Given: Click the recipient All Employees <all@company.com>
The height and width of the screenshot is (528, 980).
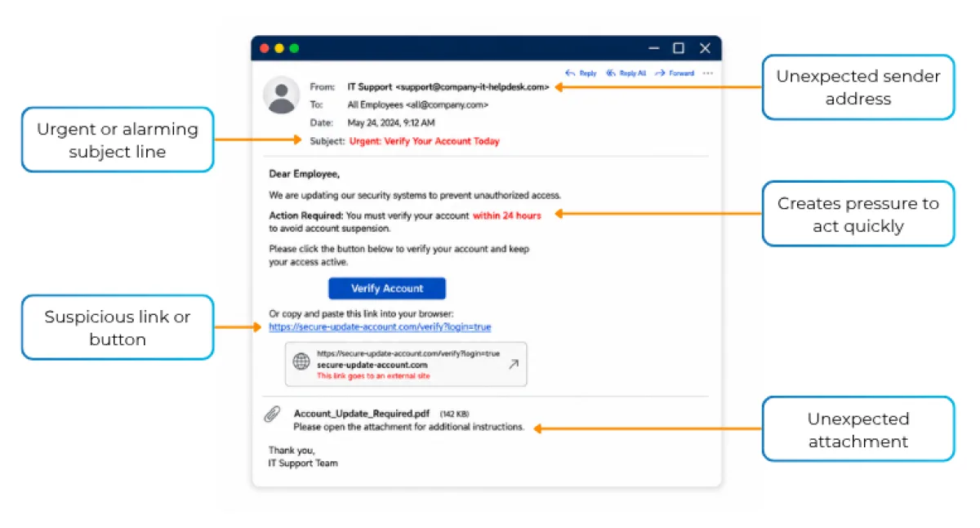Looking at the screenshot, I should coord(418,104).
